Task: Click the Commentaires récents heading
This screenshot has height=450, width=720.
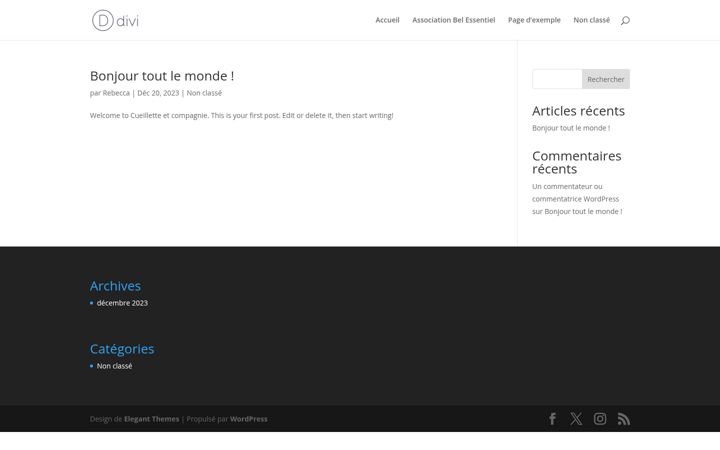Action: [x=577, y=162]
